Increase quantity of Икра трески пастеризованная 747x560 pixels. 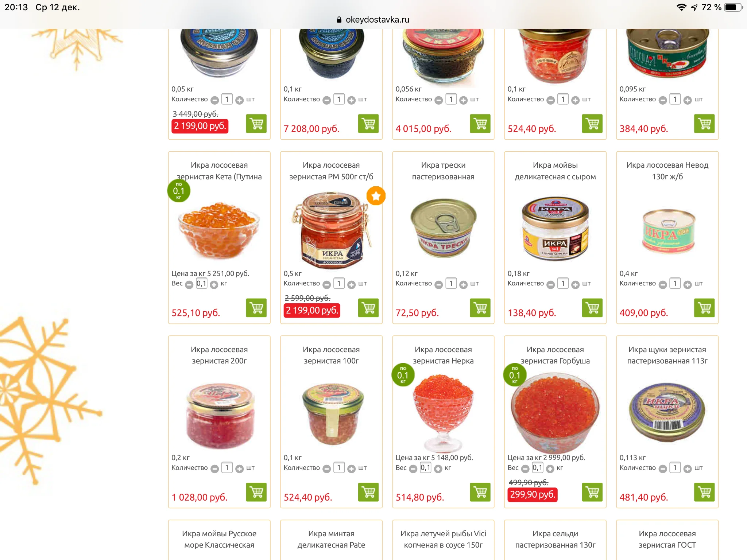point(463,285)
